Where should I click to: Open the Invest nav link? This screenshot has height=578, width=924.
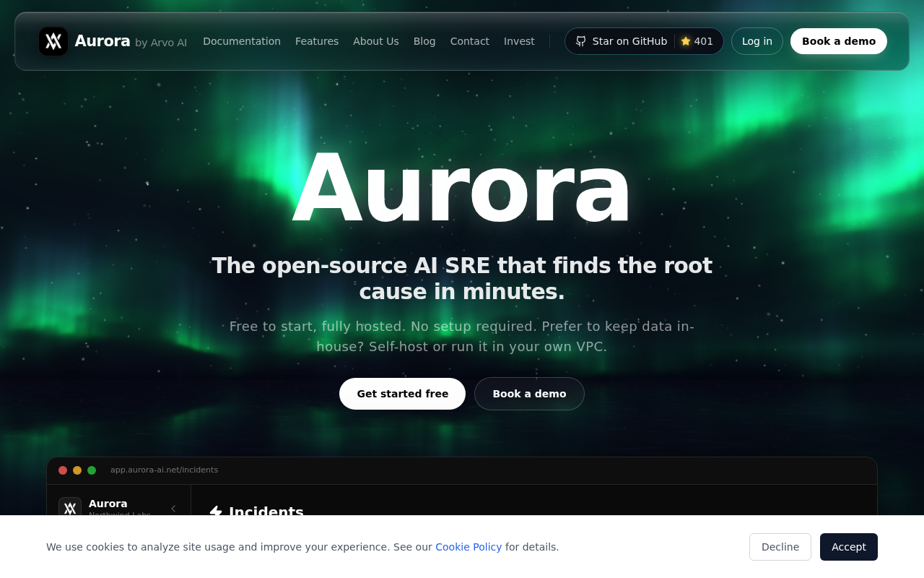(519, 41)
